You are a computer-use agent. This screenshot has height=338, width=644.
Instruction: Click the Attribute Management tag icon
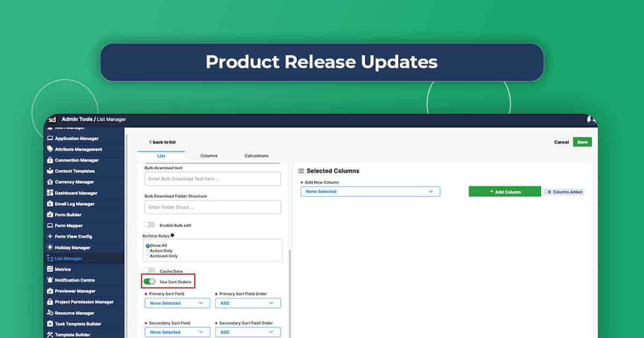click(50, 149)
